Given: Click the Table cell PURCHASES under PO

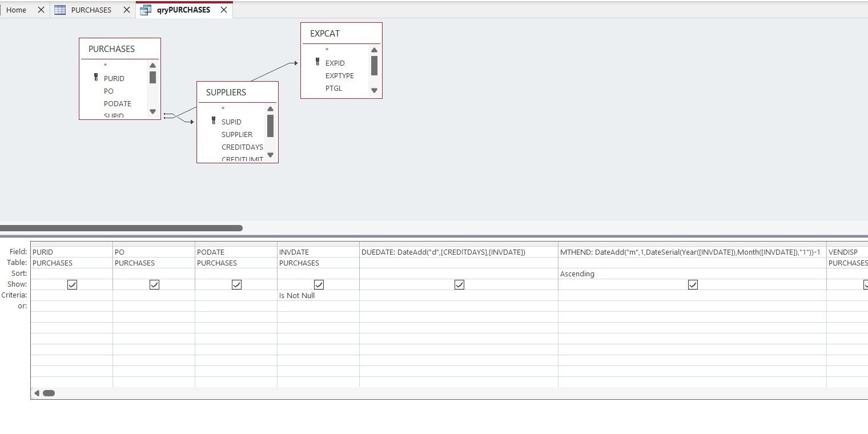Looking at the screenshot, I should (x=154, y=263).
